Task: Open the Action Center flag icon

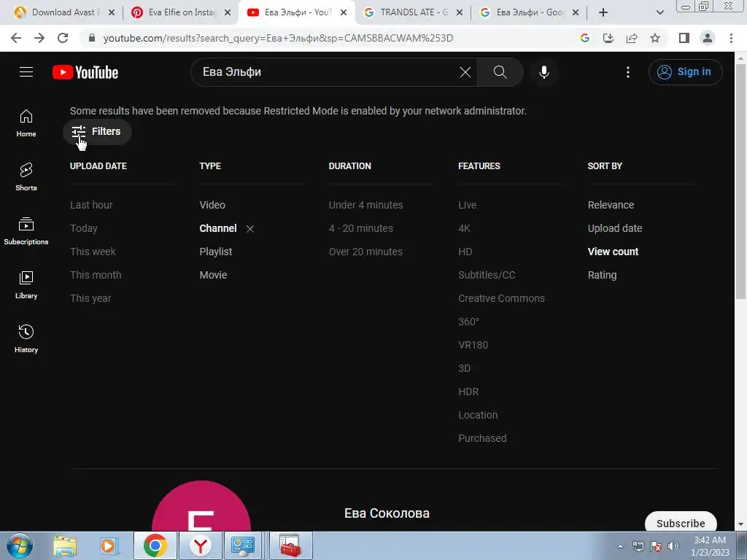Action: coord(656,546)
